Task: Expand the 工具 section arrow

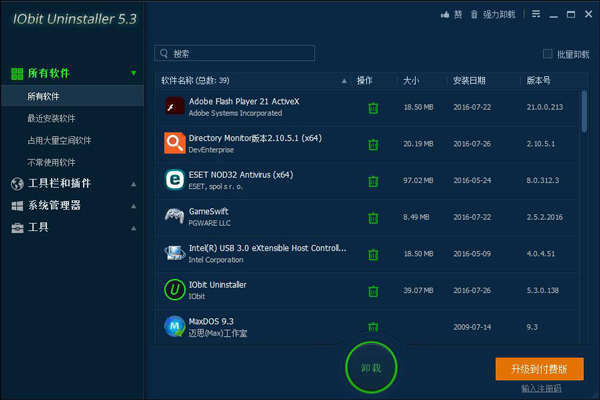Action: tap(134, 229)
